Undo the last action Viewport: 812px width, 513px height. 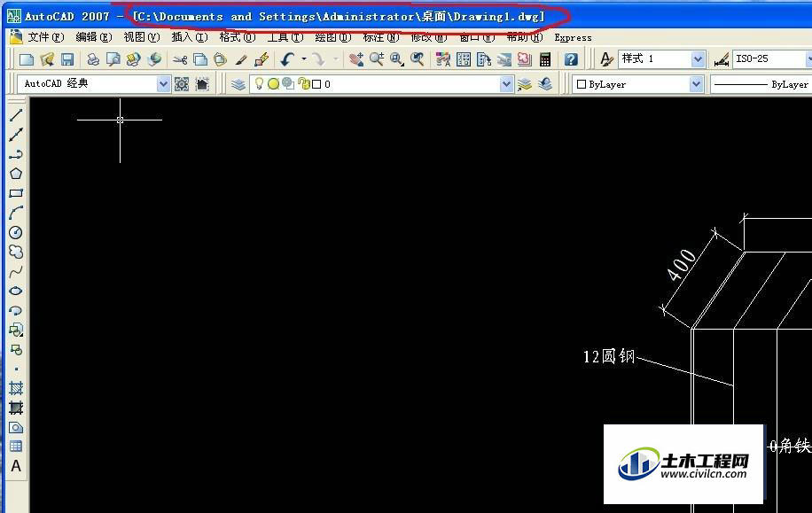pos(287,59)
